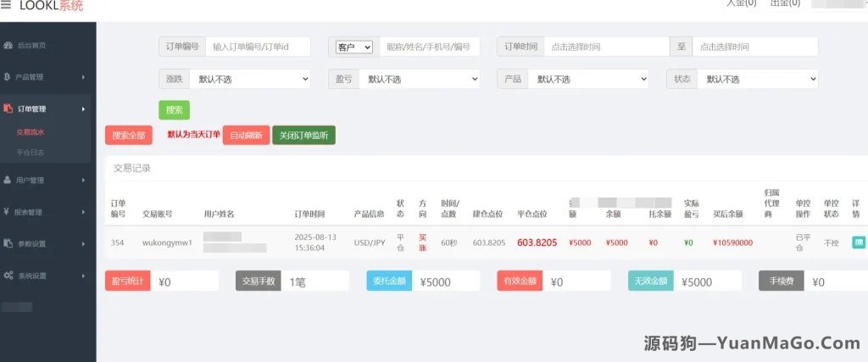Open 产品管理 menu item
The width and height of the screenshot is (868, 362).
30,77
